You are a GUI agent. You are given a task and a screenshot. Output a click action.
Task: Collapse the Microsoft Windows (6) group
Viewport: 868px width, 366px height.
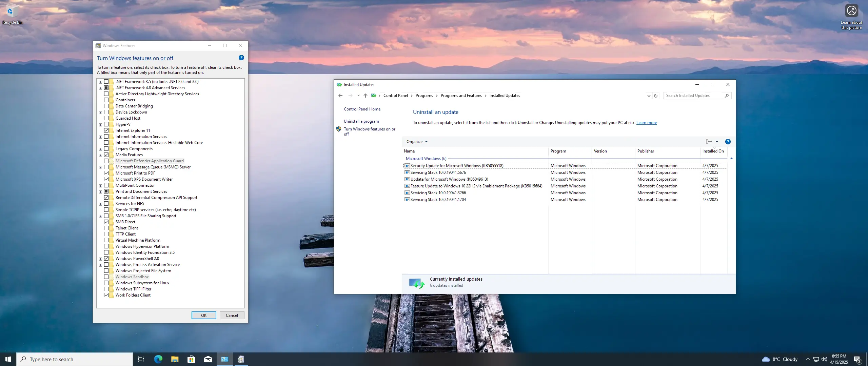click(x=731, y=159)
